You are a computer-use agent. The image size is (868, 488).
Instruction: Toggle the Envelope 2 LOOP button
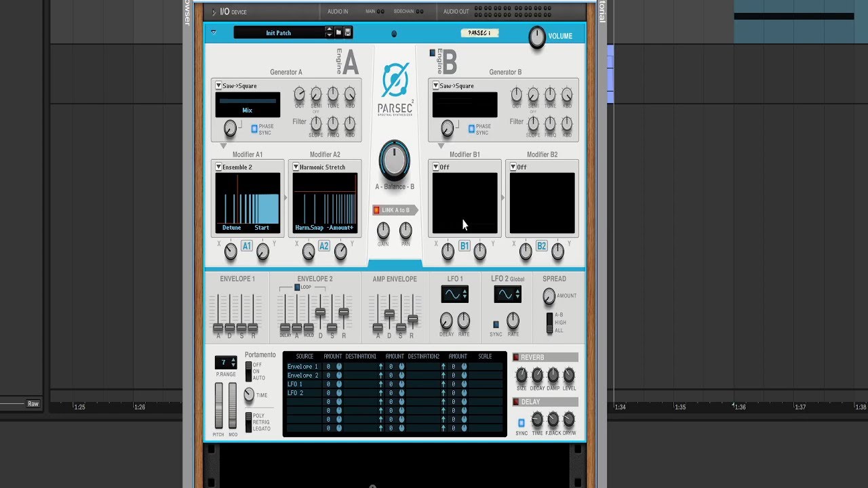click(297, 287)
